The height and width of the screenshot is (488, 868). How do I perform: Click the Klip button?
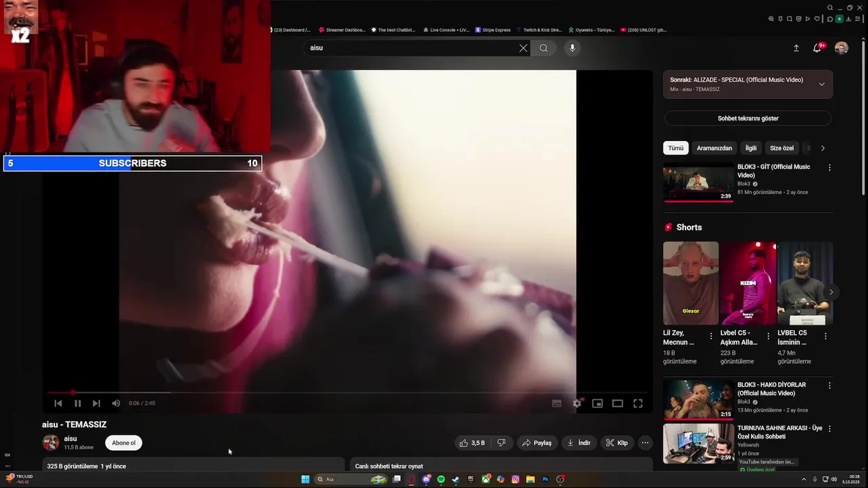click(617, 443)
